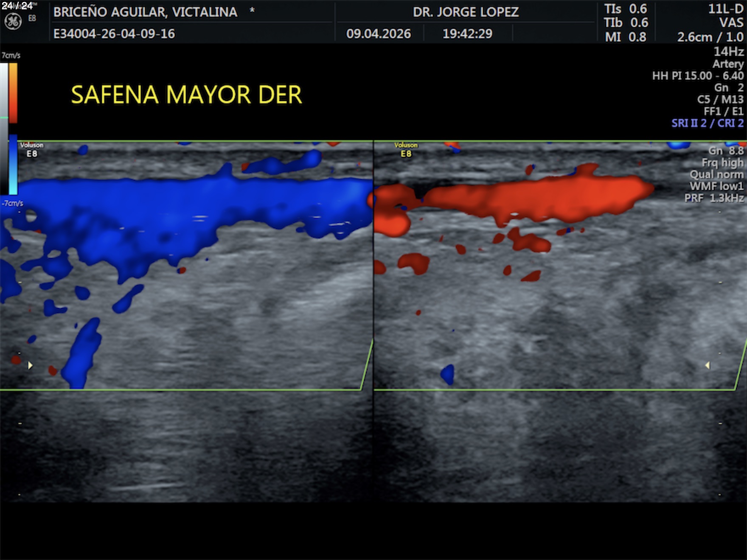This screenshot has width=747, height=560.
Task: Click the SRI II 2 / CRI 2 label
Action: tap(707, 123)
